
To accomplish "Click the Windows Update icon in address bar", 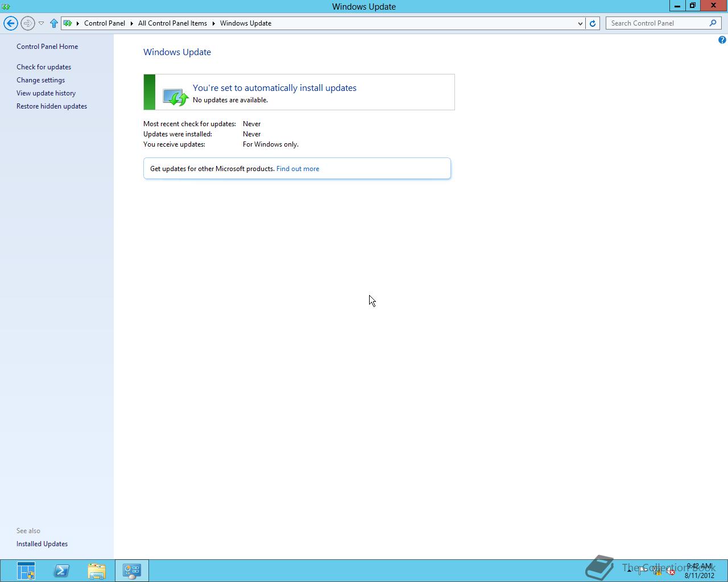I will point(68,23).
